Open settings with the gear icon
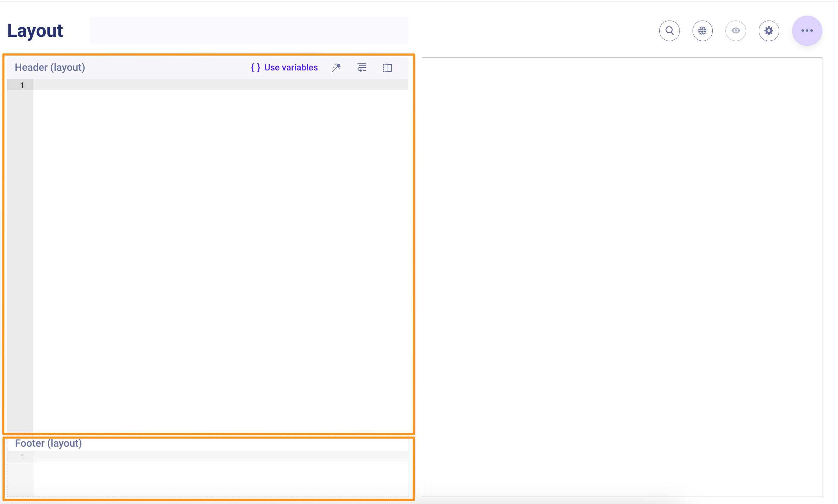838x504 pixels. (x=769, y=31)
